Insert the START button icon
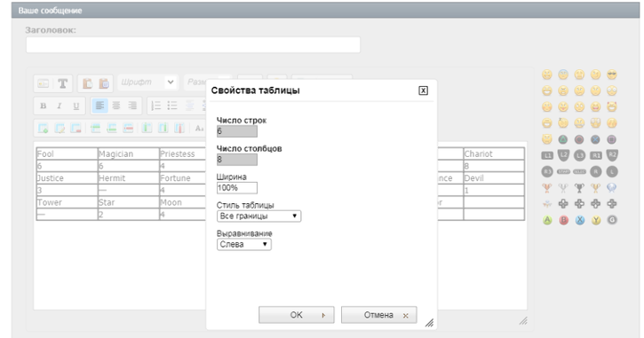The image size is (644, 338). coord(563,172)
